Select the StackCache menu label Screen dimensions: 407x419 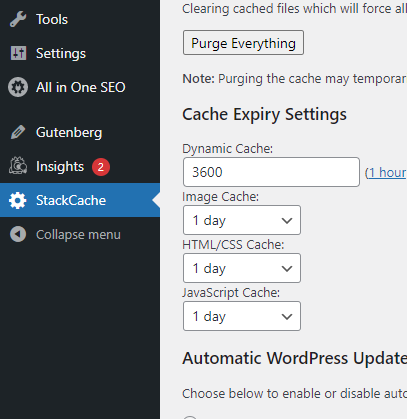coord(71,200)
